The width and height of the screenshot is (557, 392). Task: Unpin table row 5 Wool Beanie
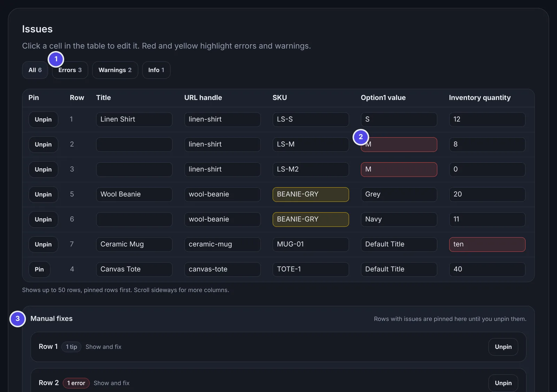(43, 194)
